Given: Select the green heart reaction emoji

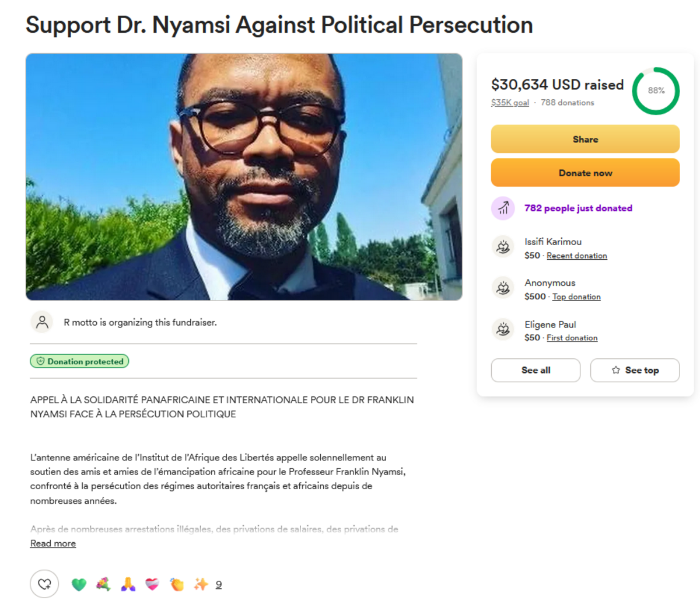Looking at the screenshot, I should click(79, 584).
